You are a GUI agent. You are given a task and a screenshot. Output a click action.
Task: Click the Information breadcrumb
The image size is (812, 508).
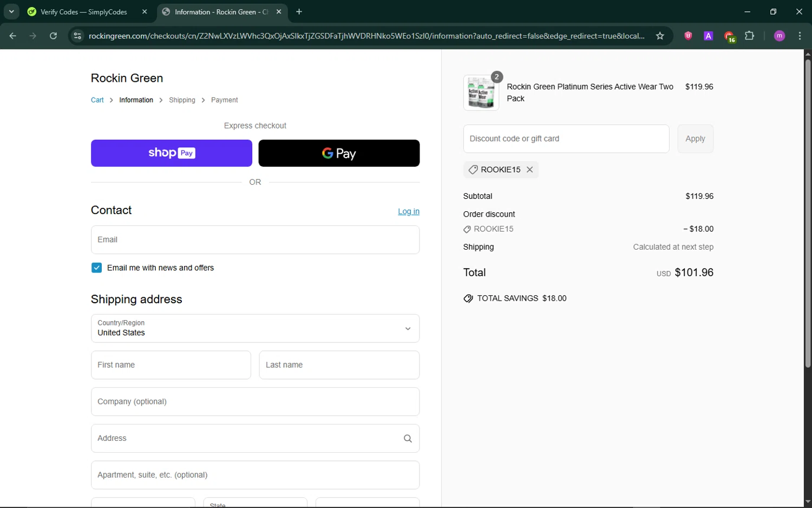tap(136, 100)
